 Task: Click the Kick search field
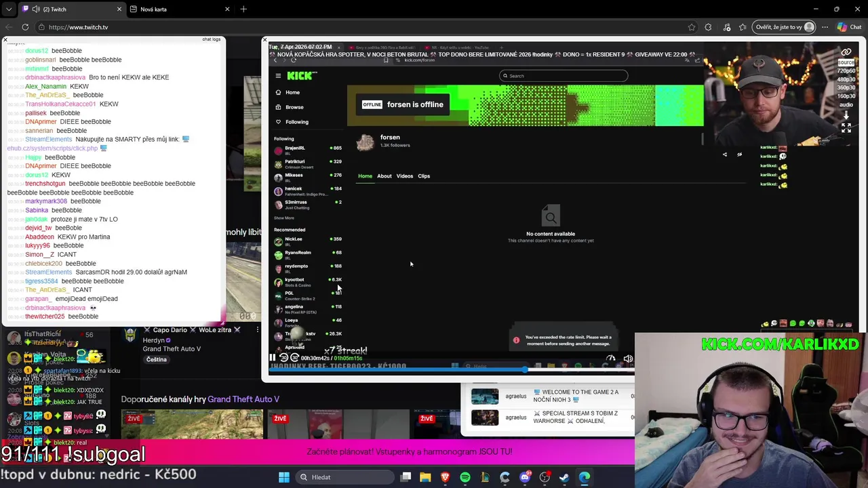(x=564, y=76)
